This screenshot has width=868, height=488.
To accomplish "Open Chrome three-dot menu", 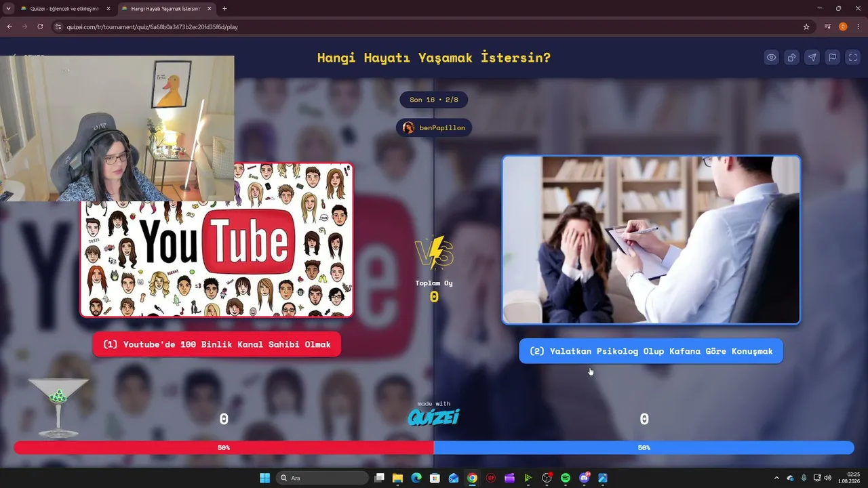I will tap(858, 27).
